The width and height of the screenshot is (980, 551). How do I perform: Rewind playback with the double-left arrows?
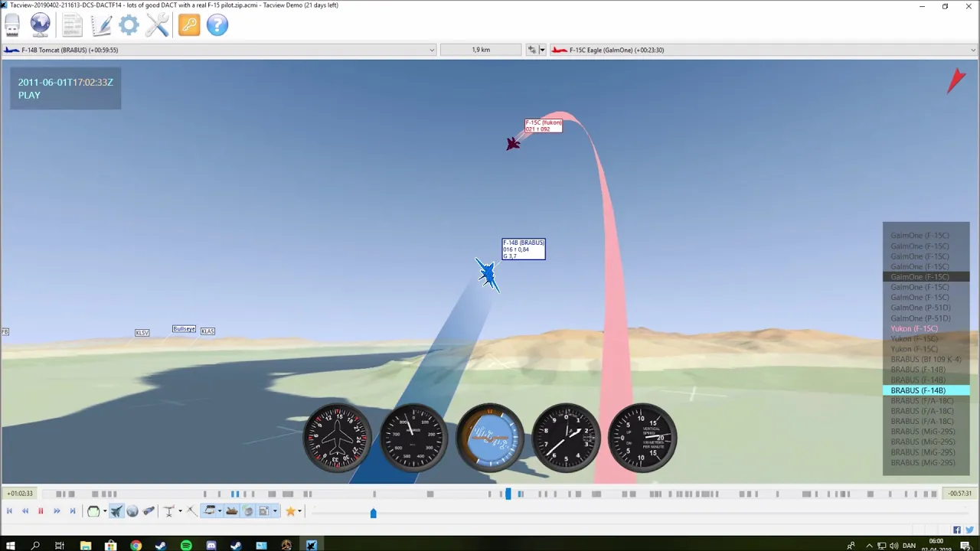(25, 511)
